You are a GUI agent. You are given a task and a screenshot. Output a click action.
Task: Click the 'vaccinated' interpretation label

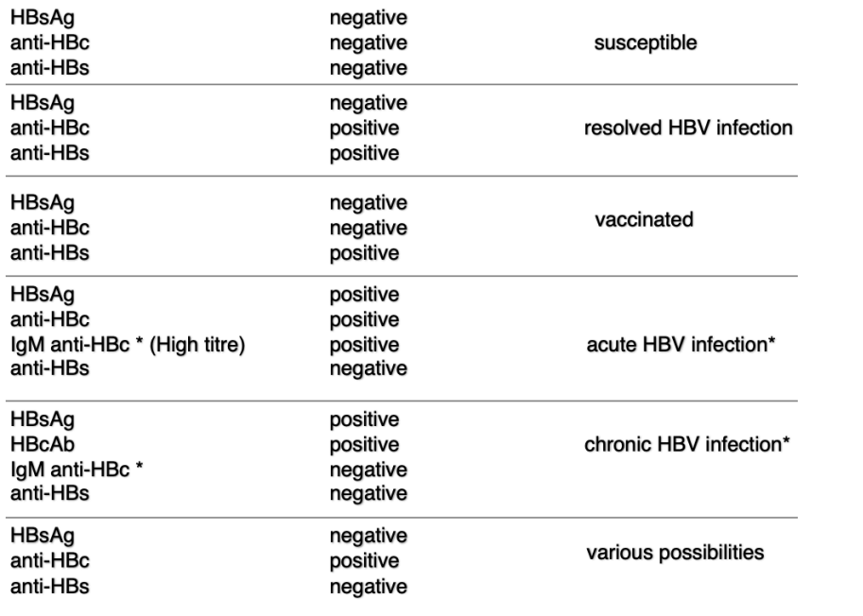[644, 220]
